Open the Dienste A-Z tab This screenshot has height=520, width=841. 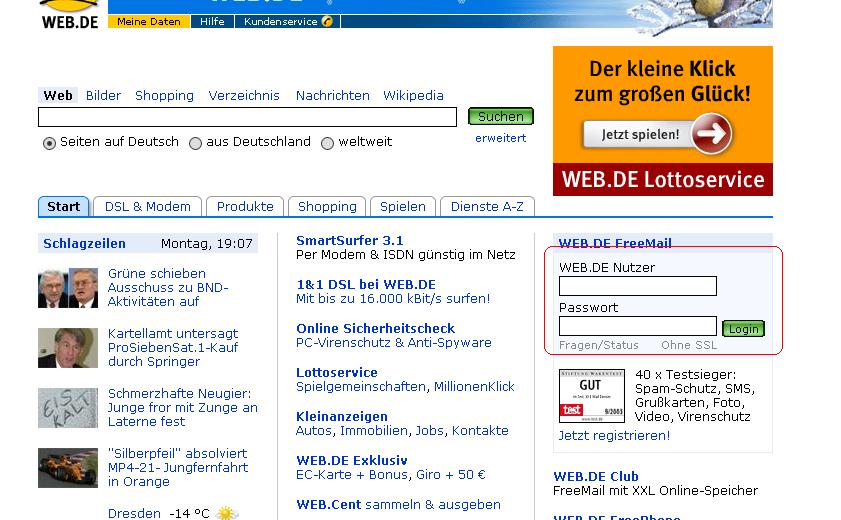pyautogui.click(x=487, y=206)
